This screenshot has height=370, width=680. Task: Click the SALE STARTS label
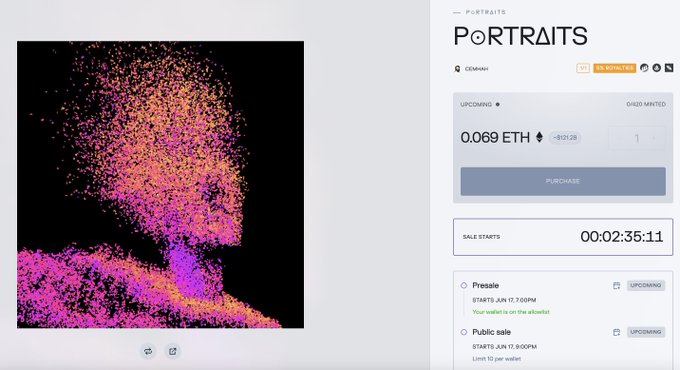tap(481, 237)
